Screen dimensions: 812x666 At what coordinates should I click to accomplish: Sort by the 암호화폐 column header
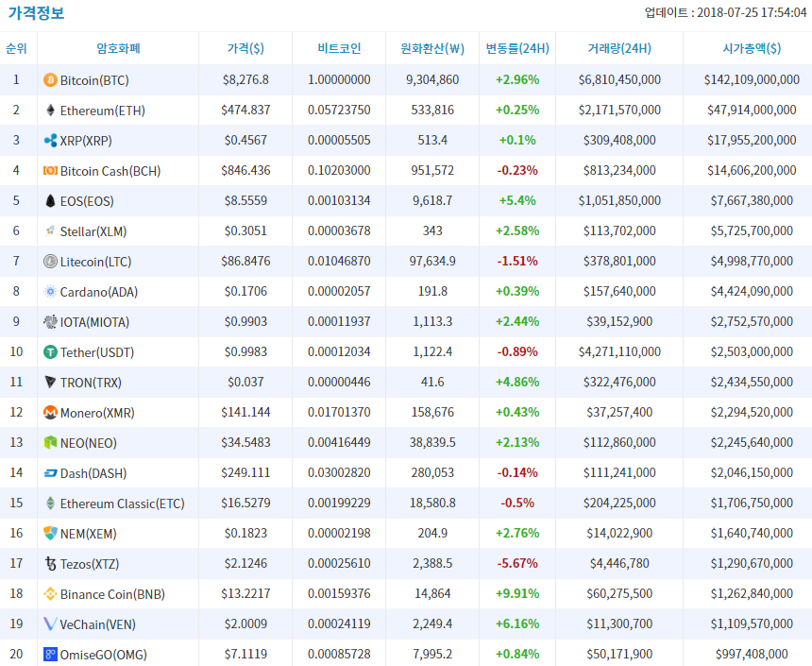pyautogui.click(x=118, y=48)
